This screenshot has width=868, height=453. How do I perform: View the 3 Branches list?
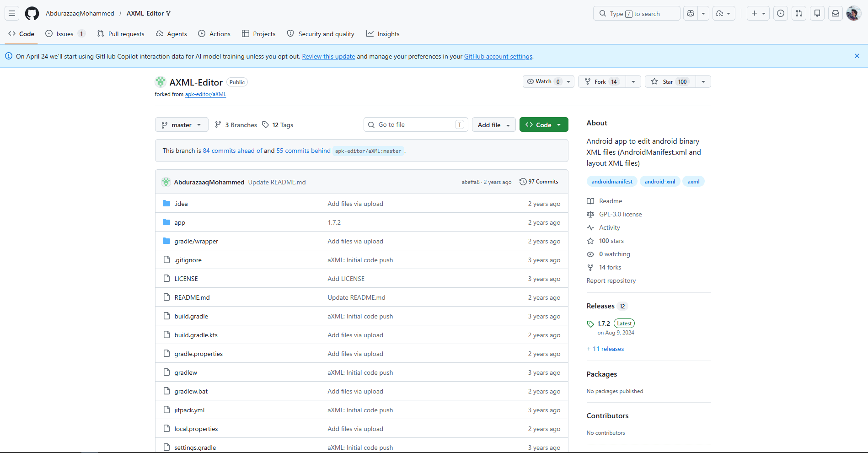236,125
